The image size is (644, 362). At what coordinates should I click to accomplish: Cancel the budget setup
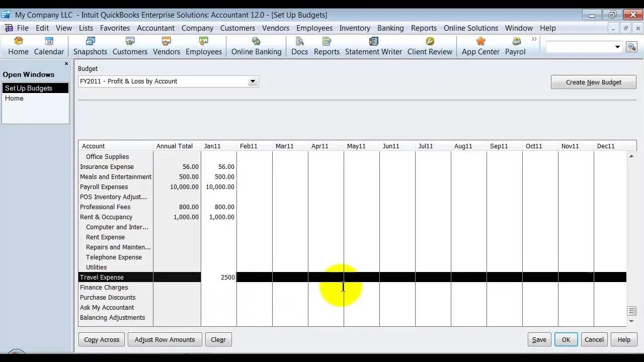click(x=594, y=339)
